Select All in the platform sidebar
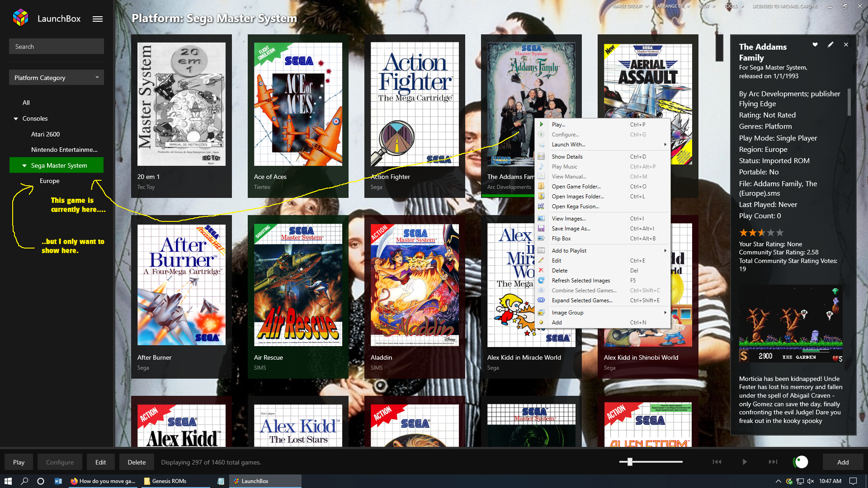The height and width of the screenshot is (488, 868). [x=26, y=103]
